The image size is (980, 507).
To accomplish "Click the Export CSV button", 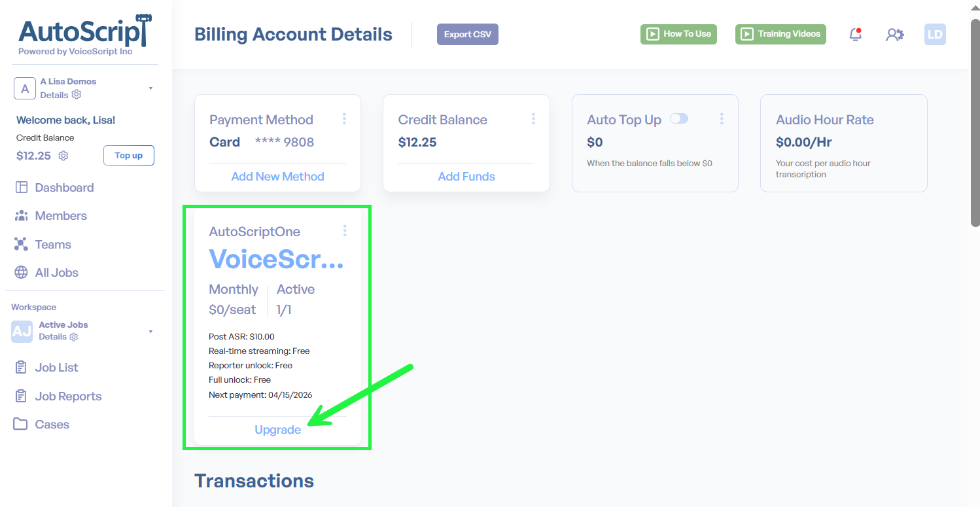I will pyautogui.click(x=467, y=35).
